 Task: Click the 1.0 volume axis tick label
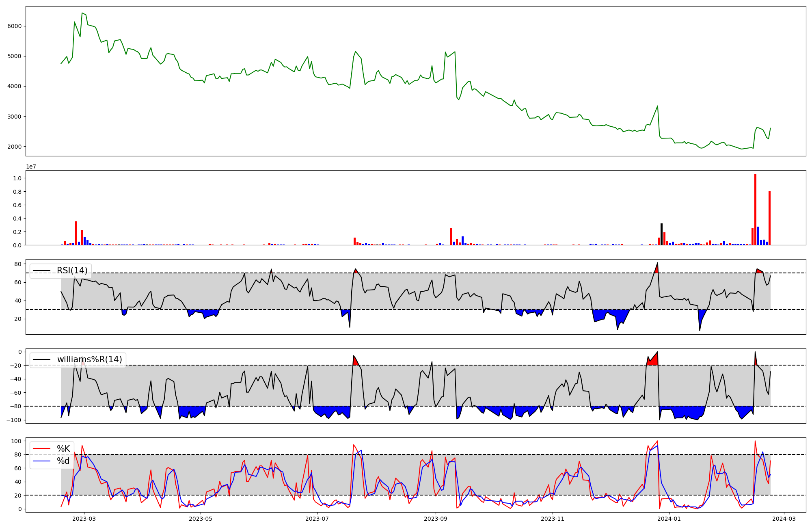pos(17,178)
